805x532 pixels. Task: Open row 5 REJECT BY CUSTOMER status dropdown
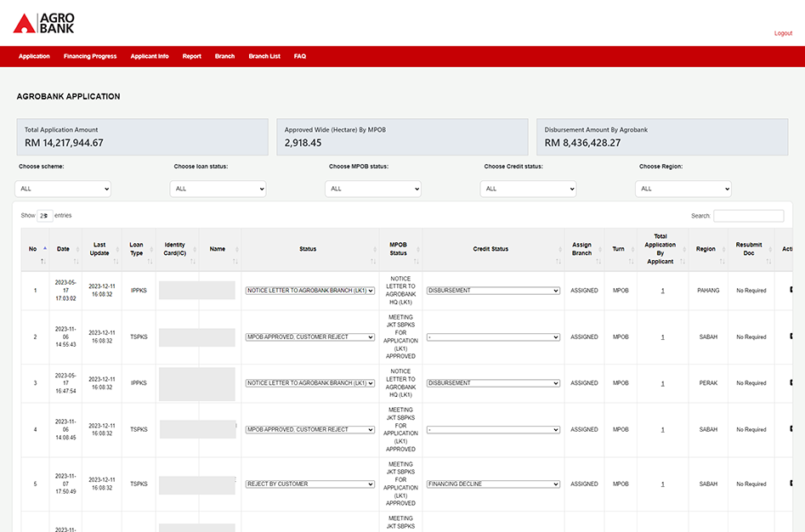click(x=309, y=484)
